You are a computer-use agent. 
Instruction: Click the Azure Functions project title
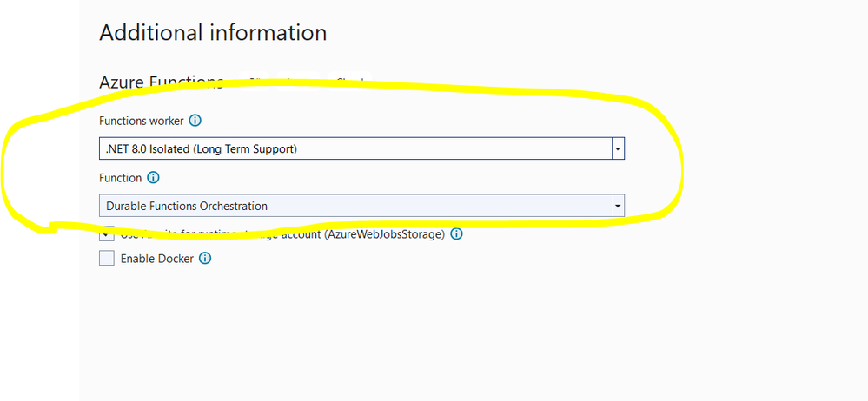(161, 82)
